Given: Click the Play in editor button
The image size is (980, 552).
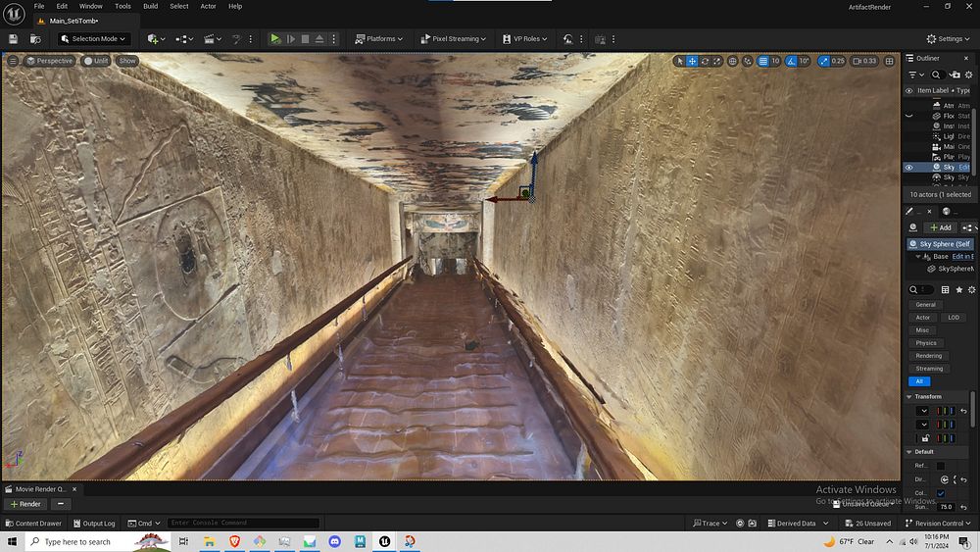Looking at the screenshot, I should coord(275,39).
